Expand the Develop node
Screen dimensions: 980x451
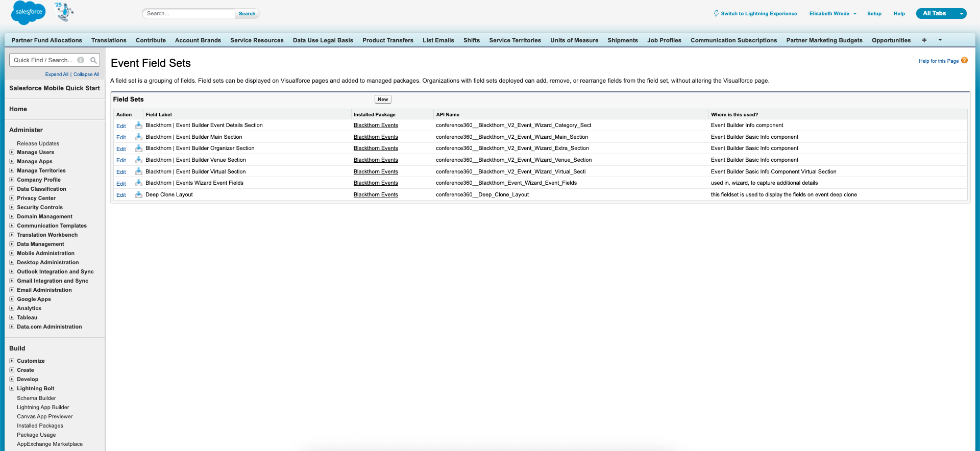12,379
